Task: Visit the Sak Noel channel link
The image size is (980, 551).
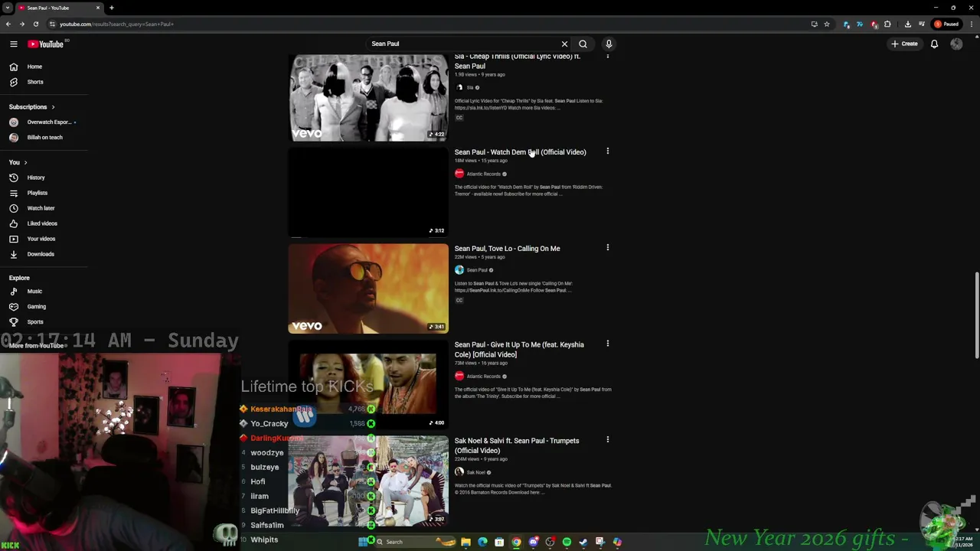Action: coord(475,472)
